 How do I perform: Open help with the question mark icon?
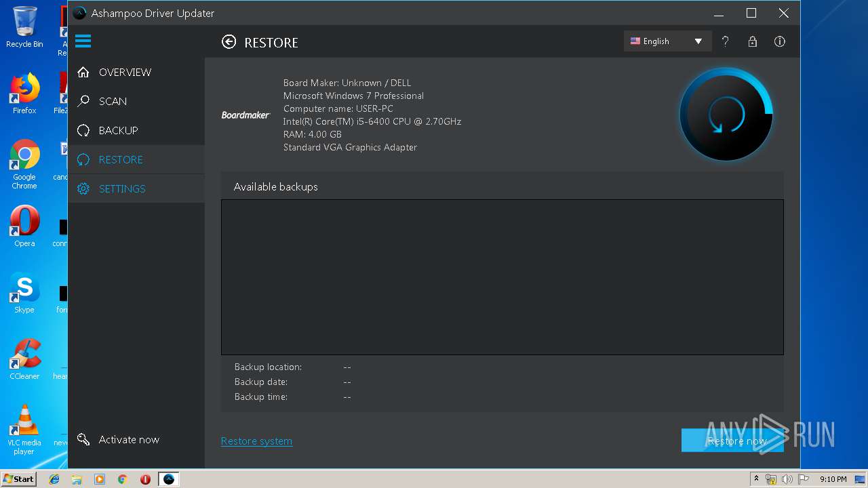[725, 41]
